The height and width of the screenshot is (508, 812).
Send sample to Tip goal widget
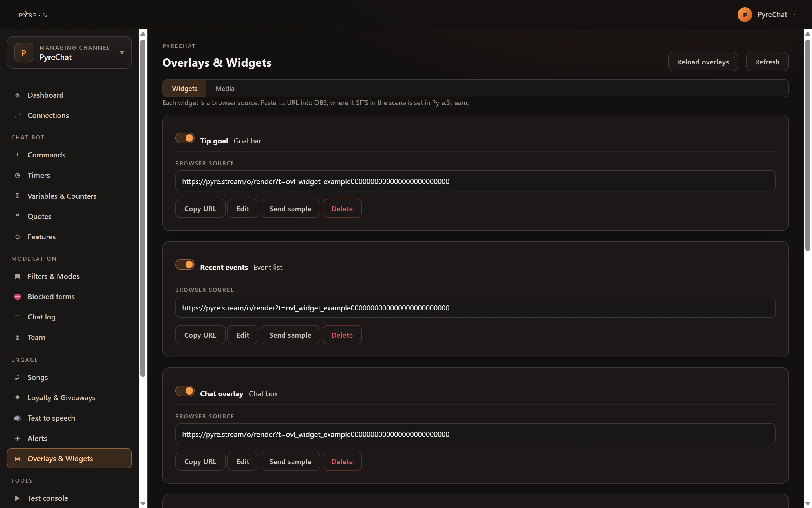pyautogui.click(x=290, y=209)
